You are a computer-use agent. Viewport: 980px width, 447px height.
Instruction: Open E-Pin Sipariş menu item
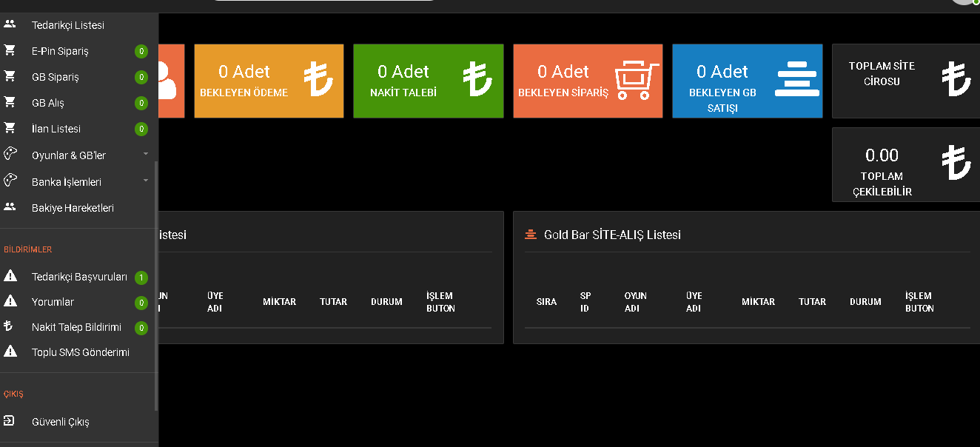[x=60, y=51]
